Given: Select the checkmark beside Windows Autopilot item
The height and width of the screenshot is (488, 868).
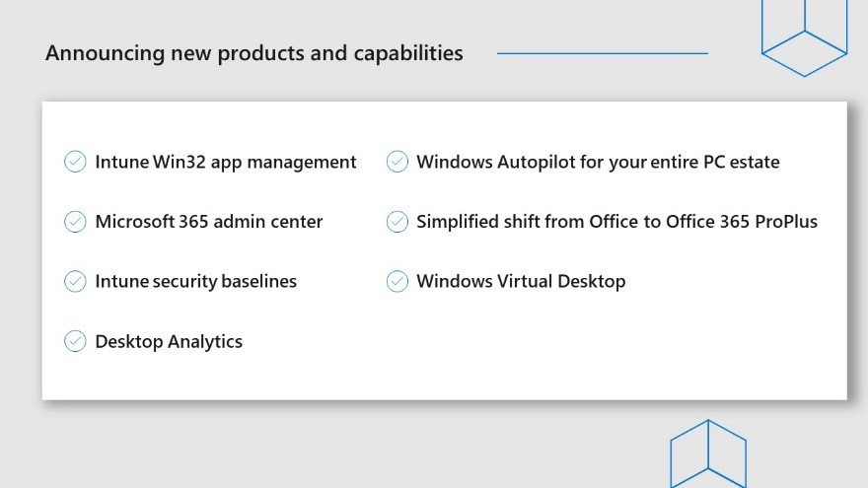Looking at the screenshot, I should point(397,162).
